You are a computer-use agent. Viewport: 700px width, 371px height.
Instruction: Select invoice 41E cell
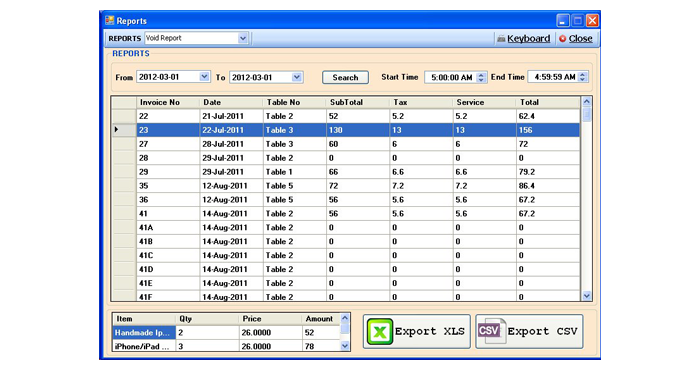(x=167, y=283)
